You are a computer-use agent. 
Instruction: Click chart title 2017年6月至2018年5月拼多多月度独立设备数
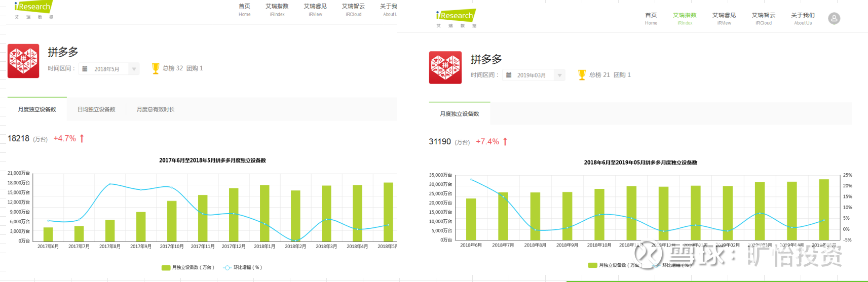tap(212, 160)
